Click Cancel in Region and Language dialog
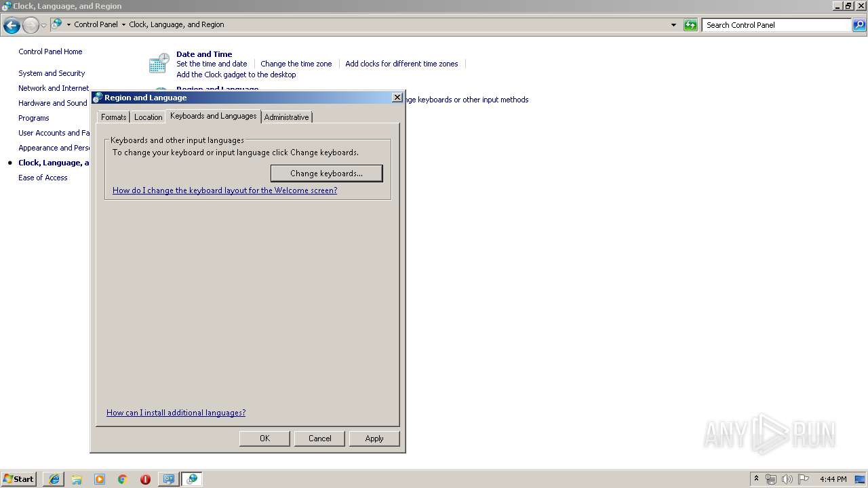 (x=319, y=439)
